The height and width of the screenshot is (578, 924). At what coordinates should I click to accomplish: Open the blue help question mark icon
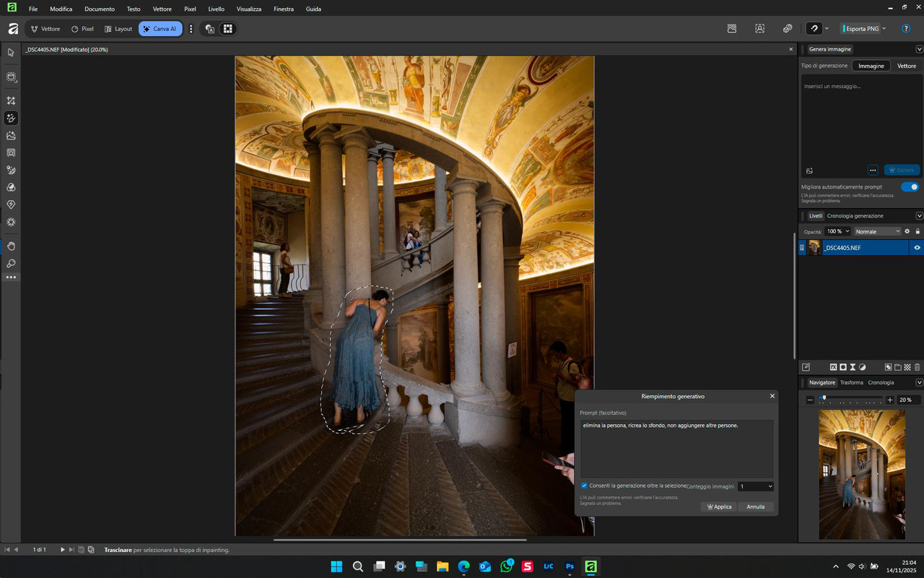[x=906, y=29]
